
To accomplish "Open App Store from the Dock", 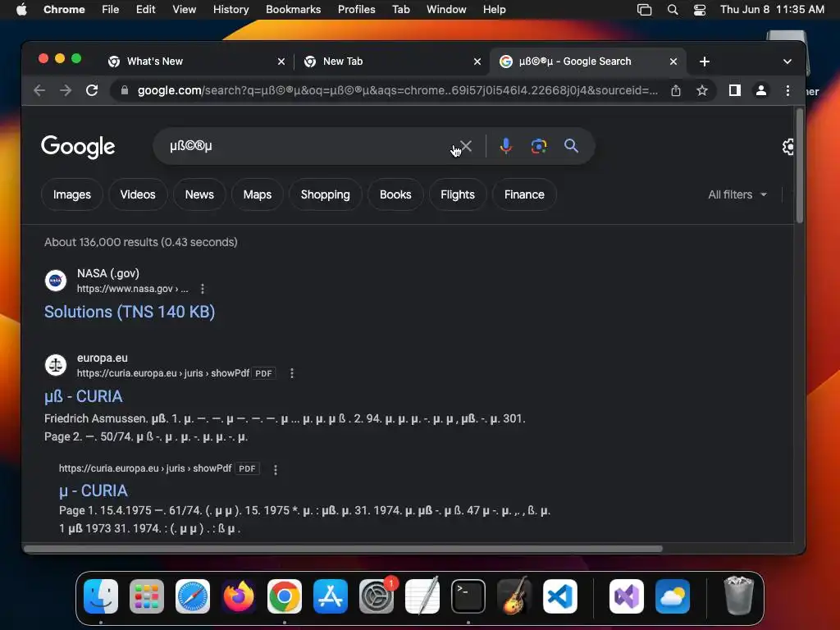I will click(331, 596).
